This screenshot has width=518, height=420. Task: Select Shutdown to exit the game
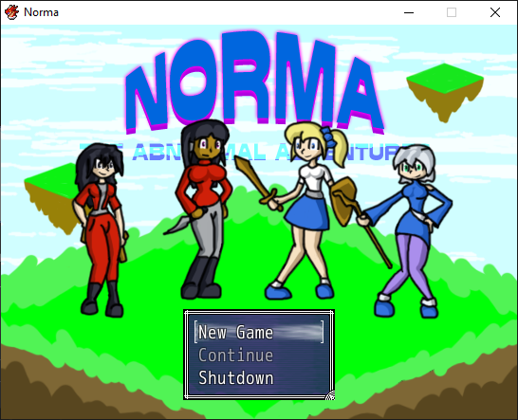point(236,378)
